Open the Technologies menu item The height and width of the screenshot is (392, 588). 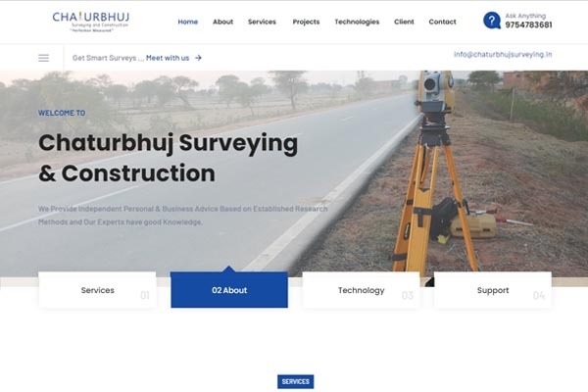[x=357, y=22]
